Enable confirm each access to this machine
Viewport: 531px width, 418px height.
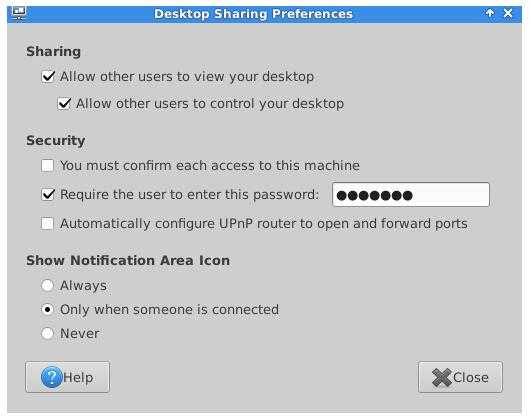tap(47, 166)
